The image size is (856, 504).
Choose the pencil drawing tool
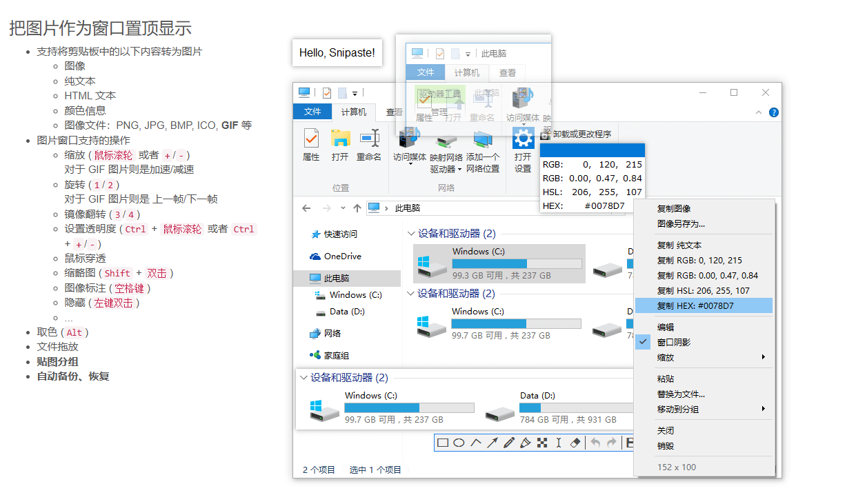point(509,443)
